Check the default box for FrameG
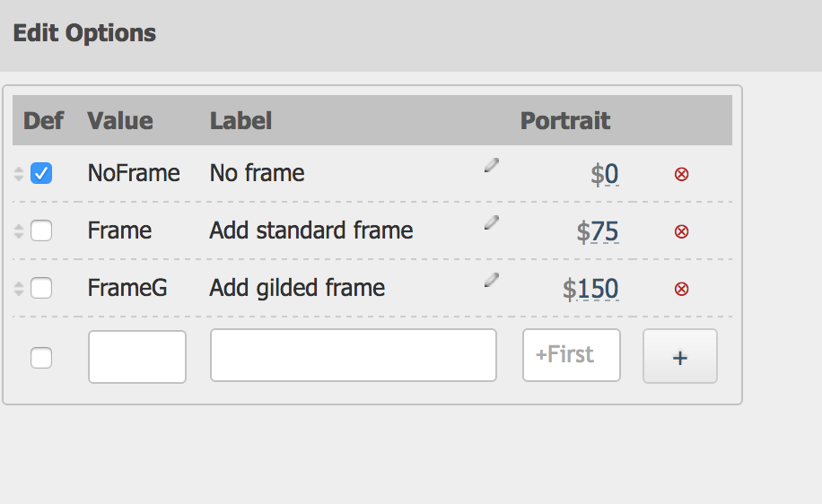The image size is (822, 504). pyautogui.click(x=41, y=288)
